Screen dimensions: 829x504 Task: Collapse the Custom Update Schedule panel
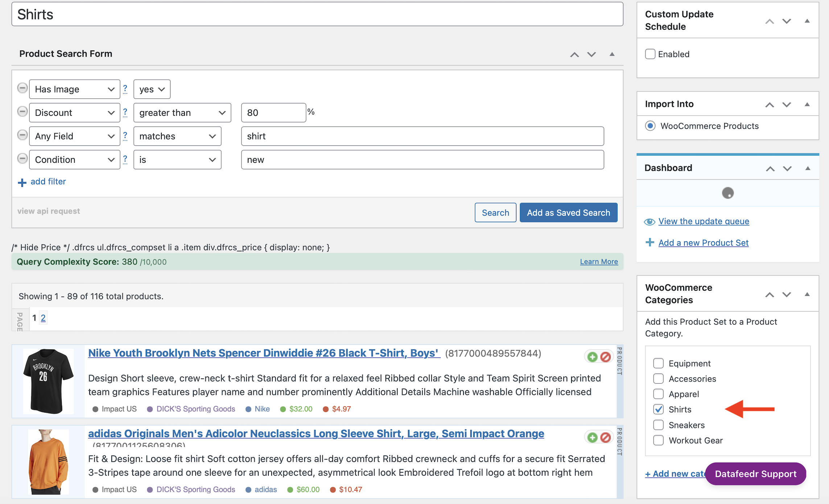click(807, 21)
